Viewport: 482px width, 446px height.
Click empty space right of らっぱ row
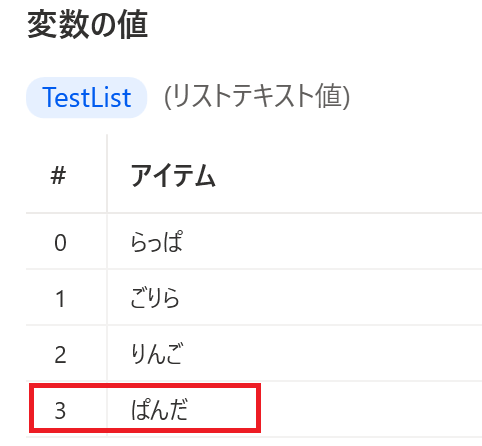tap(333, 241)
